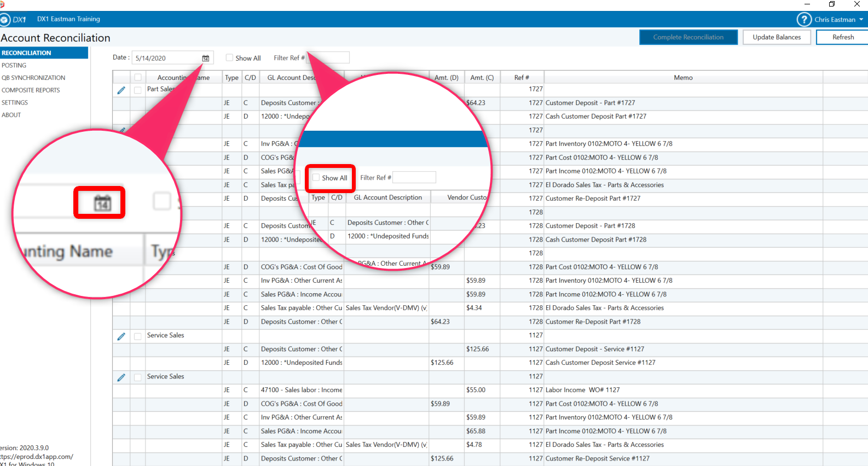868x466 pixels.
Task: Select memo 'Customer Re-Deposit Part #1727'
Action: tap(593, 199)
